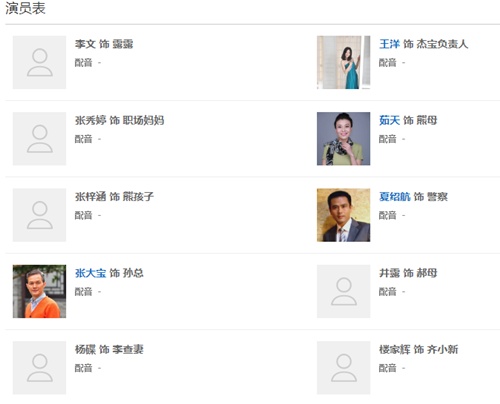The width and height of the screenshot is (500, 404).
Task: Open the photo of 夏绍航 in suit
Action: pyautogui.click(x=343, y=215)
